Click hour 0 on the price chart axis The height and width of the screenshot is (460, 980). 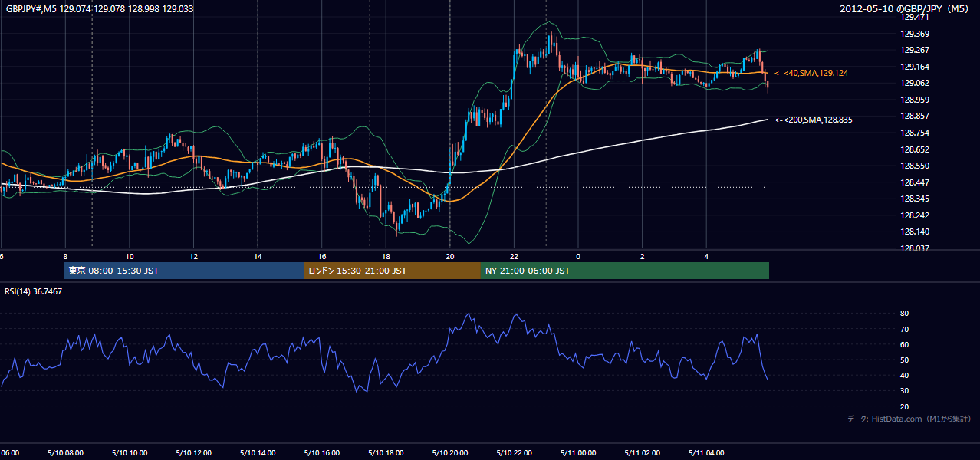point(578,256)
